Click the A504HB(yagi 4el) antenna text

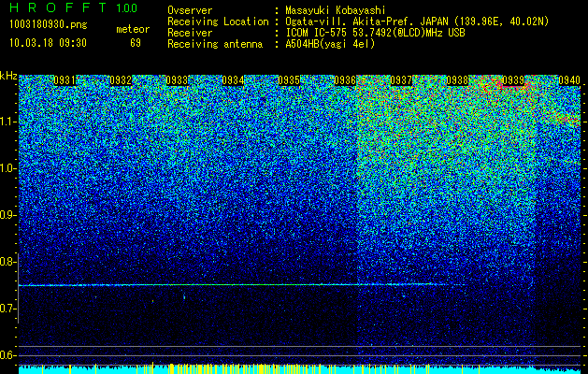pyautogui.click(x=330, y=45)
